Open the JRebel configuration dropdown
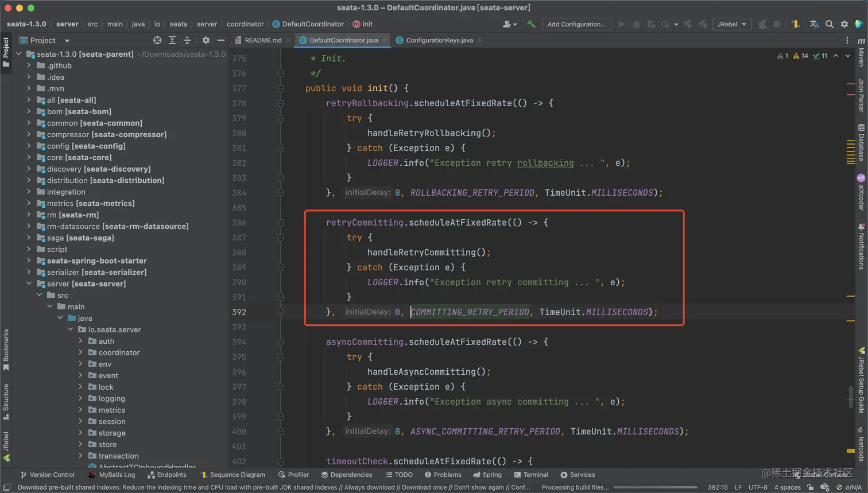This screenshot has height=493, width=868. click(731, 24)
